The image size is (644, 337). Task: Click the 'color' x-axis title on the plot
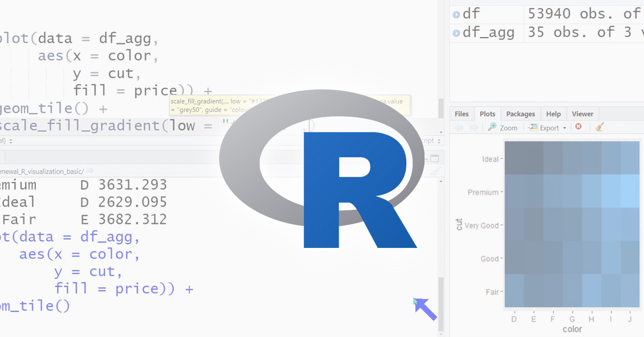tap(573, 329)
